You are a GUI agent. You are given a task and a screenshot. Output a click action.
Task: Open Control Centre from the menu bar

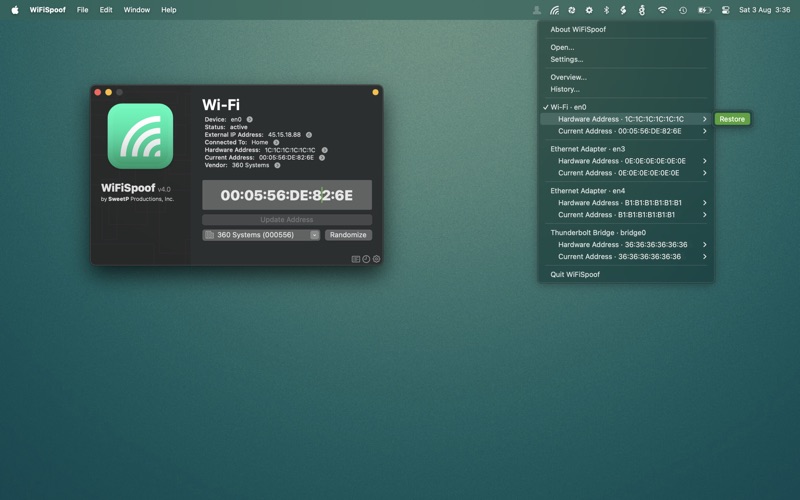[x=726, y=10]
